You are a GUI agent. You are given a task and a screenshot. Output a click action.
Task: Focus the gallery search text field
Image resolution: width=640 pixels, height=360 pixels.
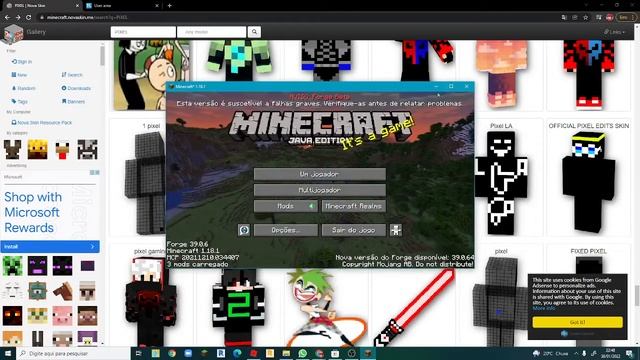point(143,32)
